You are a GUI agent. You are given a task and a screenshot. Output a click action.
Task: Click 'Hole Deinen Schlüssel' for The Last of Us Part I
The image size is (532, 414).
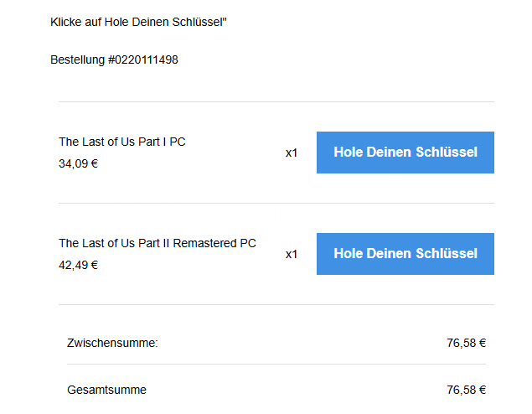click(x=405, y=153)
